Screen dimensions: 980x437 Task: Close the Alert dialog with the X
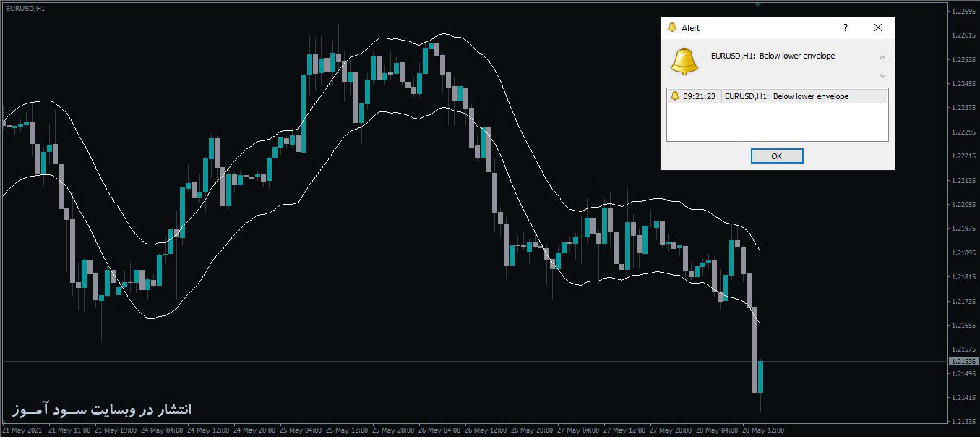878,27
